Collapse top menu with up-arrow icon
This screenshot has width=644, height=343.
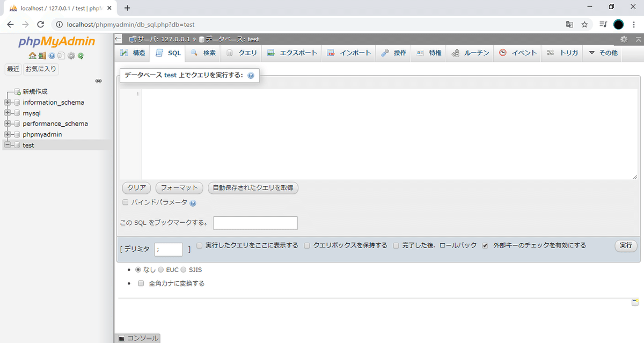pyautogui.click(x=638, y=39)
